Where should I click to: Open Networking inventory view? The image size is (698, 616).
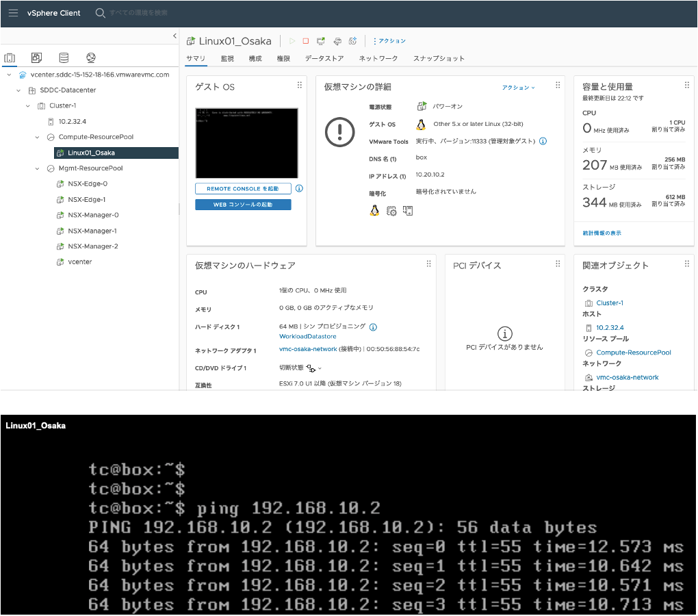point(91,57)
